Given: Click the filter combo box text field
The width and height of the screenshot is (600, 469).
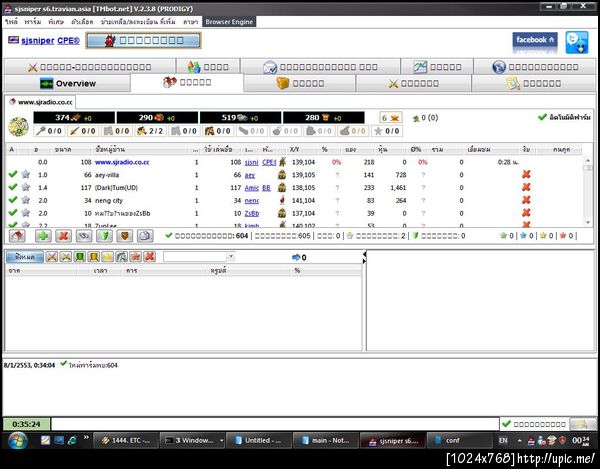Looking at the screenshot, I should pyautogui.click(x=195, y=257).
